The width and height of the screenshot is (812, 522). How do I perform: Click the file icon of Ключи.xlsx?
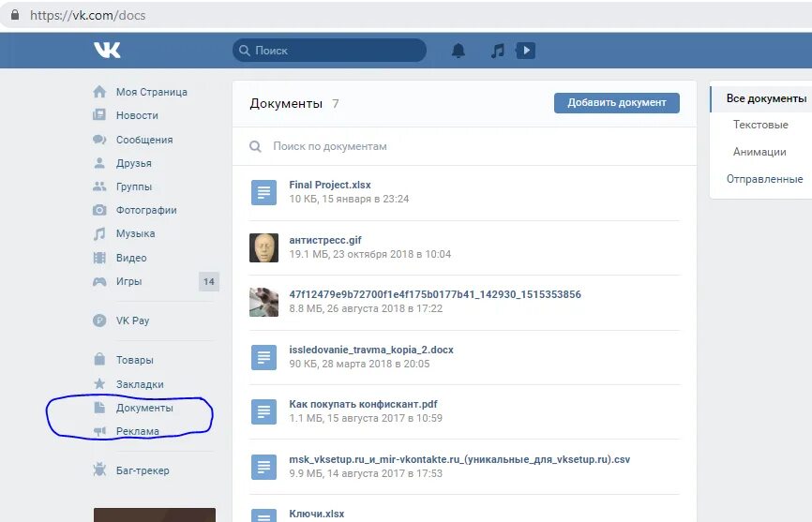[x=263, y=515]
